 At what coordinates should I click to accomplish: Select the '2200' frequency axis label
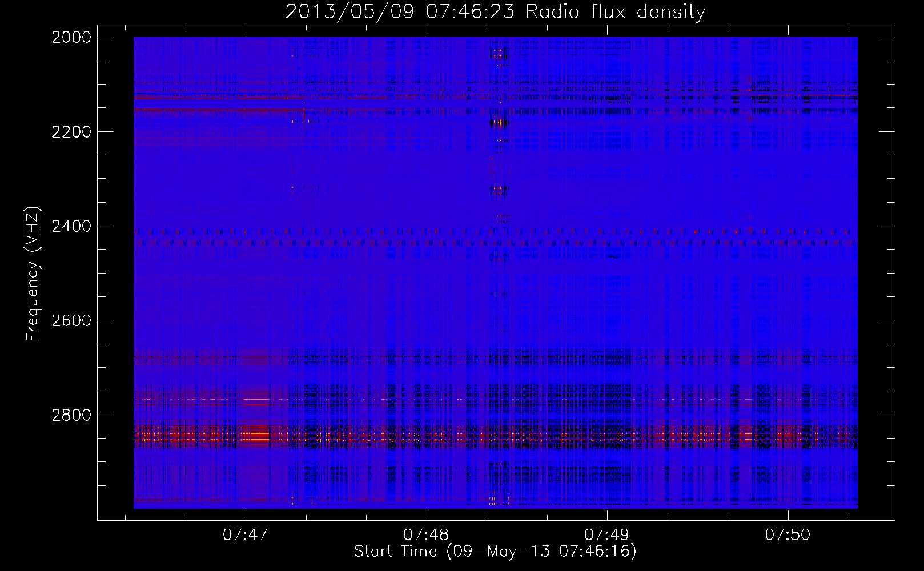click(x=71, y=132)
